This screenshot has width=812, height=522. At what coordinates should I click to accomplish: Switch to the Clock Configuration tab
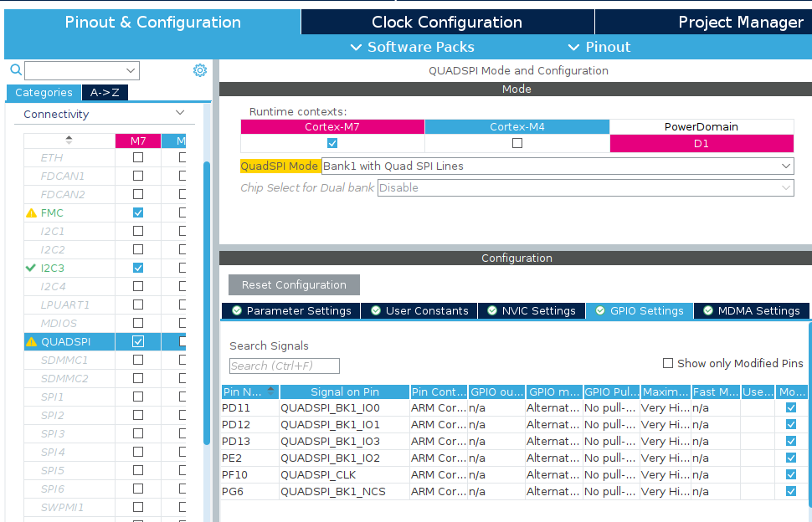point(447,23)
